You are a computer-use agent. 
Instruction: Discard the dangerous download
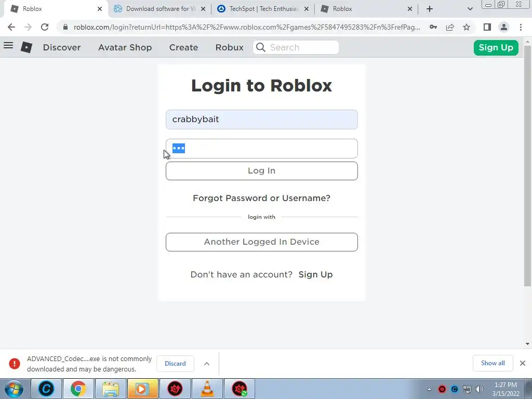point(175,364)
